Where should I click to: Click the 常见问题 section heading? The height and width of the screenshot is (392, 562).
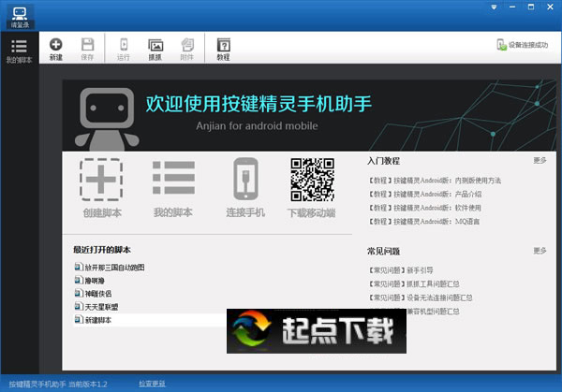coord(383,251)
